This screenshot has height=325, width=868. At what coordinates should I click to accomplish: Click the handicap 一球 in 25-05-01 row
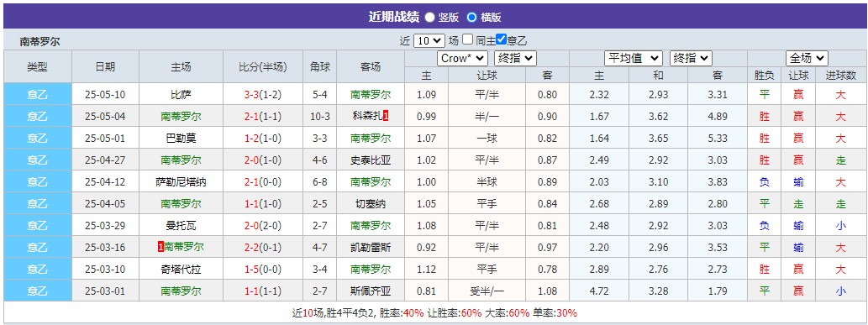pos(487,139)
